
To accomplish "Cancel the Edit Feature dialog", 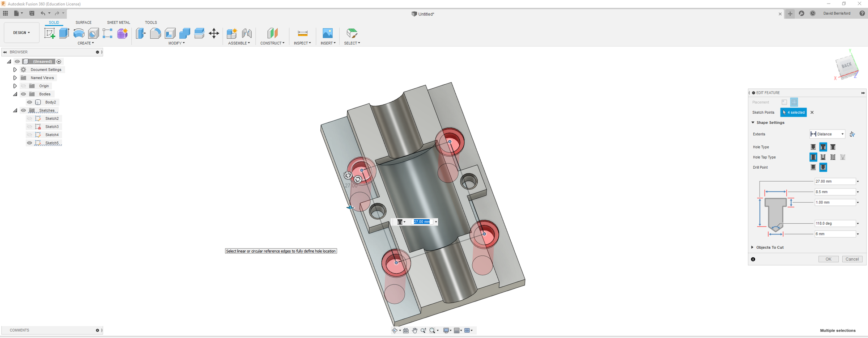I will click(x=852, y=259).
